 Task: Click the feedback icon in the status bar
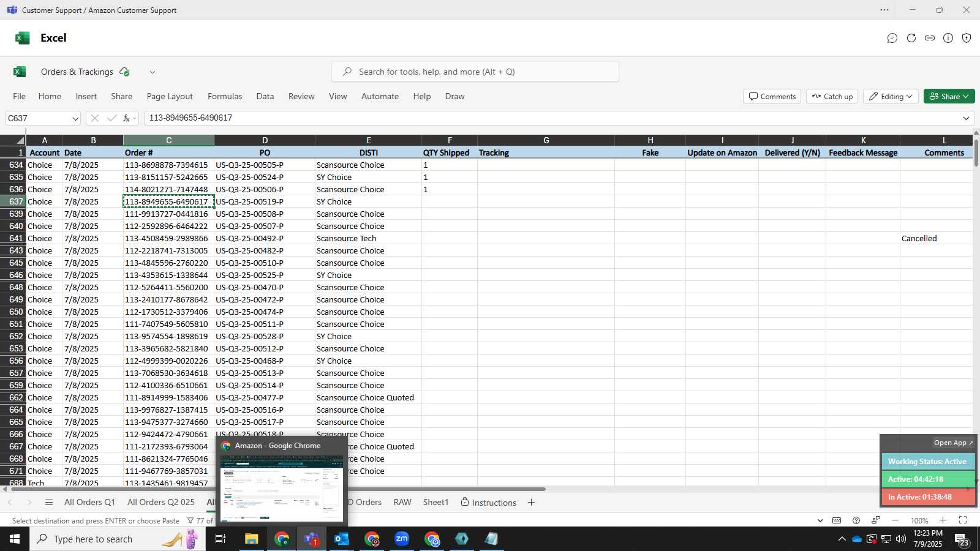pyautogui.click(x=876, y=520)
